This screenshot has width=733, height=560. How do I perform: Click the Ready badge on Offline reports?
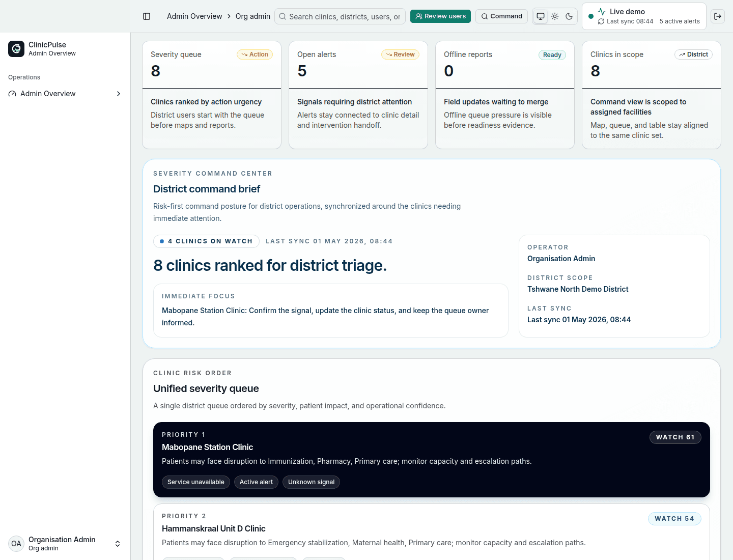(552, 55)
